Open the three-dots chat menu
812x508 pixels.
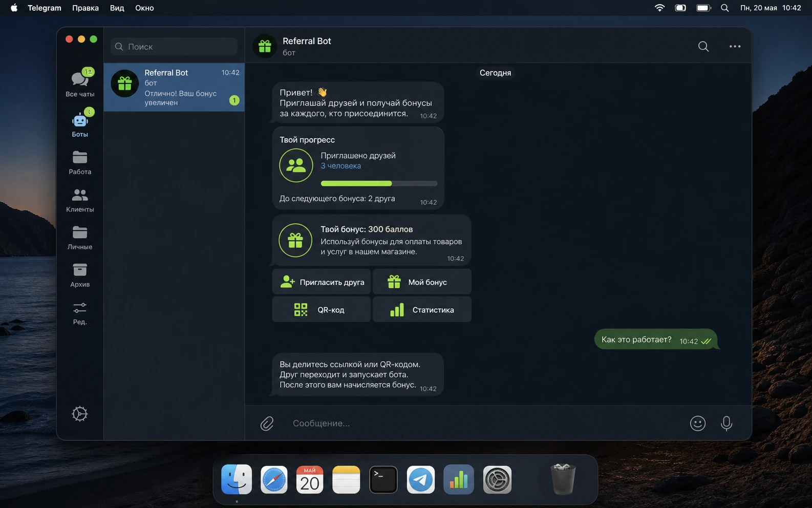(735, 46)
